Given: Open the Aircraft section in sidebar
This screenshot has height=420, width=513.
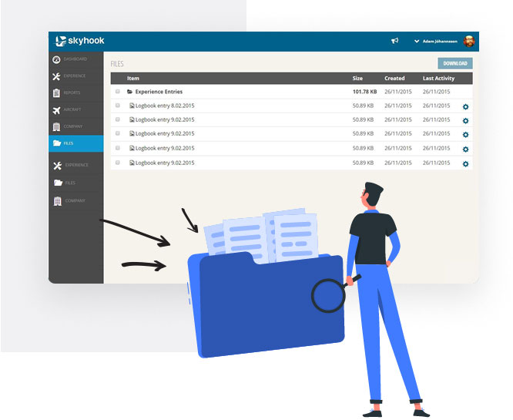Looking at the screenshot, I should (x=75, y=110).
